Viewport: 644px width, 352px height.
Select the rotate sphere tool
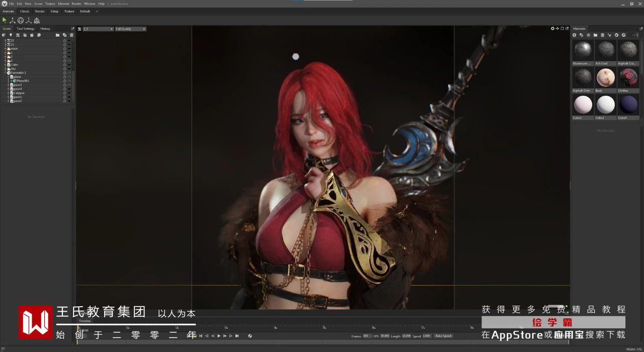click(x=21, y=20)
